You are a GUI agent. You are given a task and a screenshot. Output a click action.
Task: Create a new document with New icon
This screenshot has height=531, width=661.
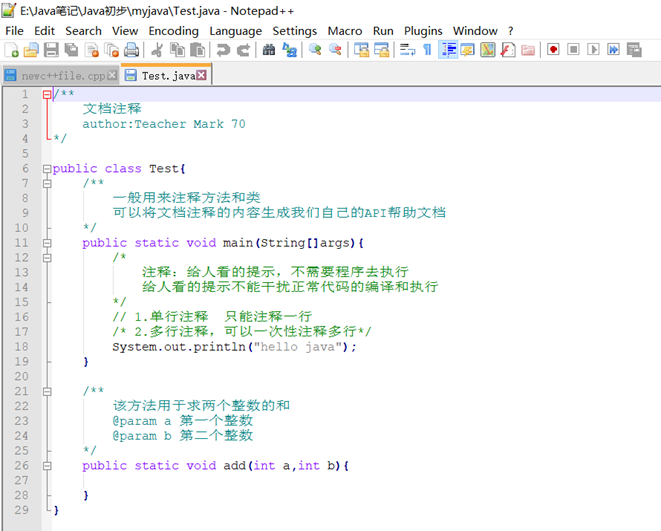pyautogui.click(x=11, y=50)
